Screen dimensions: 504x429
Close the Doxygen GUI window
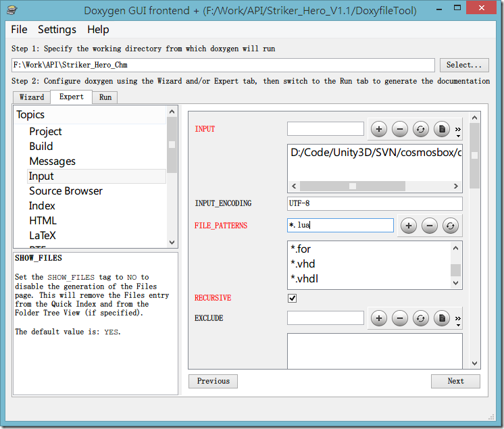(x=481, y=8)
